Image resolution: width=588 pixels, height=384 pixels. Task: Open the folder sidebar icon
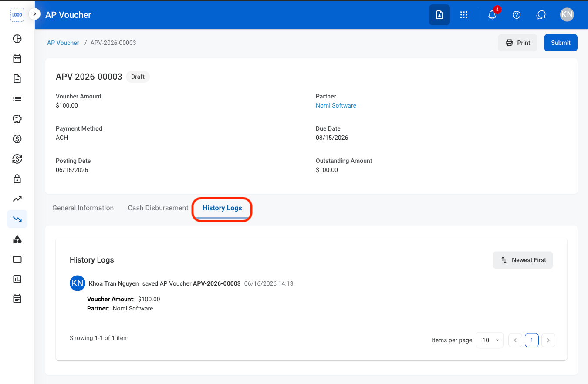(x=17, y=259)
